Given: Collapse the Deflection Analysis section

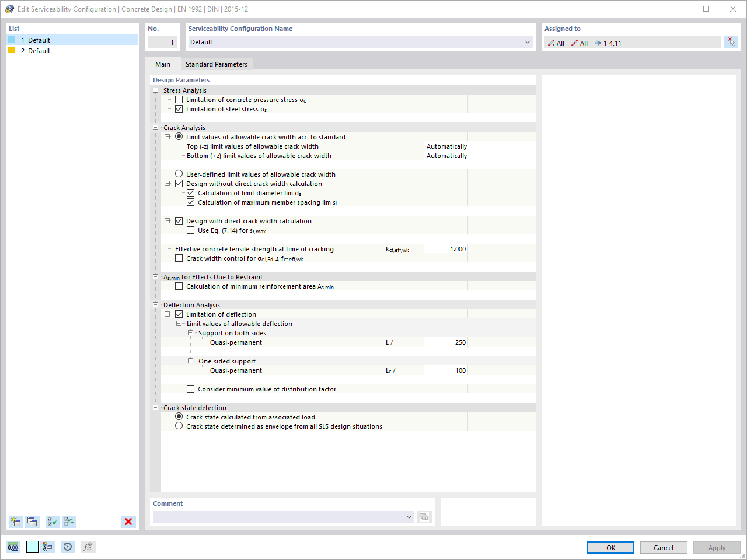Looking at the screenshot, I should coord(155,304).
